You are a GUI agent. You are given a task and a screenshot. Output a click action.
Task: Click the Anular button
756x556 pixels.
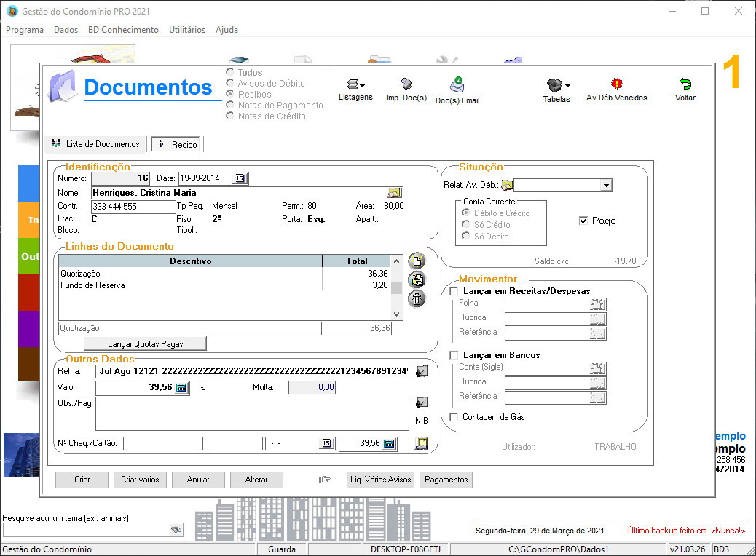point(198,480)
